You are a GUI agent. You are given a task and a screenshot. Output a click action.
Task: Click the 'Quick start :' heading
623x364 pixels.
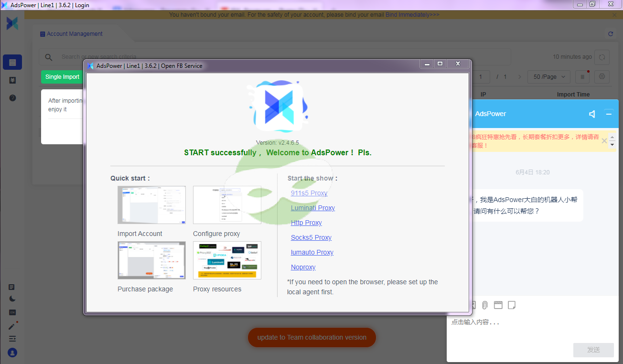point(130,178)
